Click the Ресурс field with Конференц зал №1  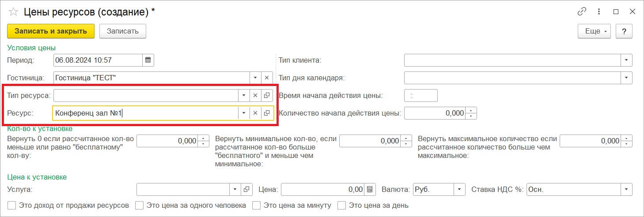click(x=146, y=113)
